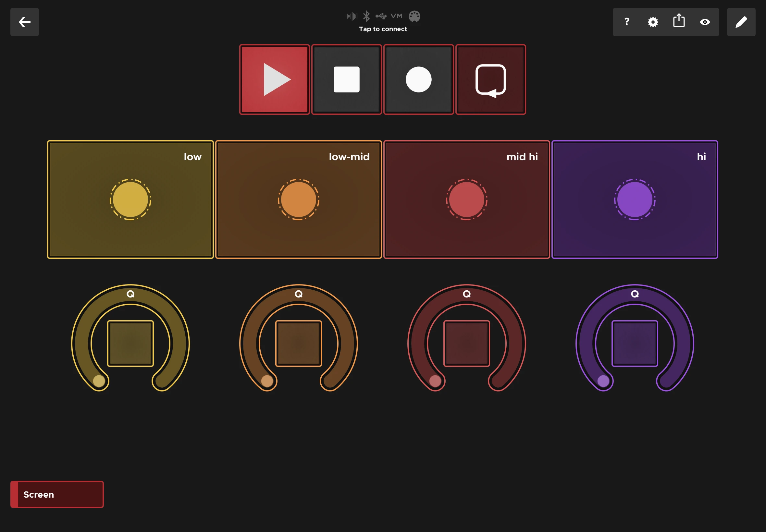Click the VM virtual MIDI icon
Viewport: 766px width, 532px height.
[x=396, y=16]
